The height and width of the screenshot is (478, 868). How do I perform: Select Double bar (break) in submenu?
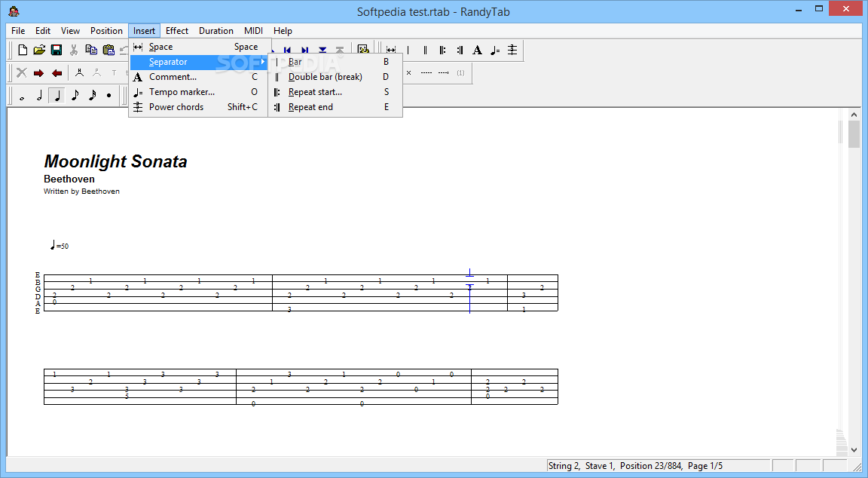click(335, 77)
